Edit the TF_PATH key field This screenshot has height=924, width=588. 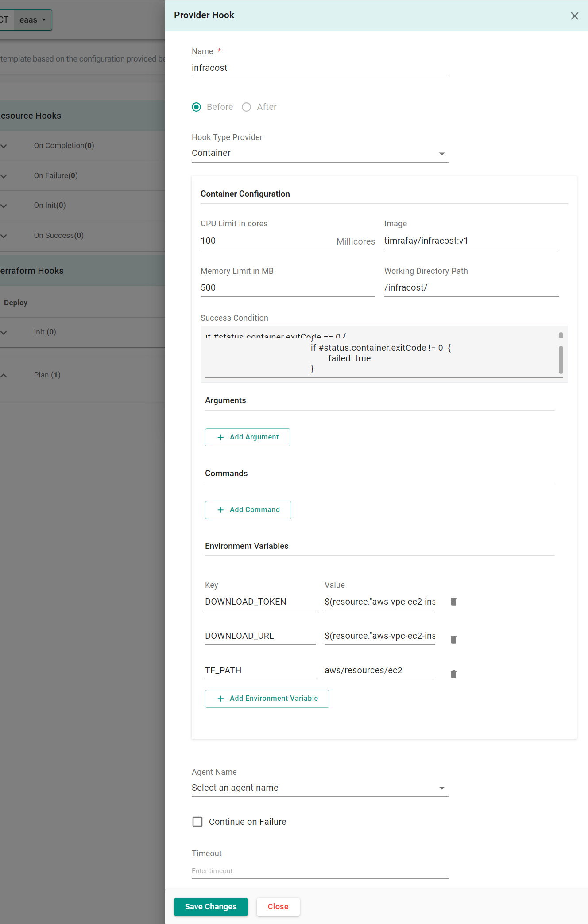tap(260, 671)
